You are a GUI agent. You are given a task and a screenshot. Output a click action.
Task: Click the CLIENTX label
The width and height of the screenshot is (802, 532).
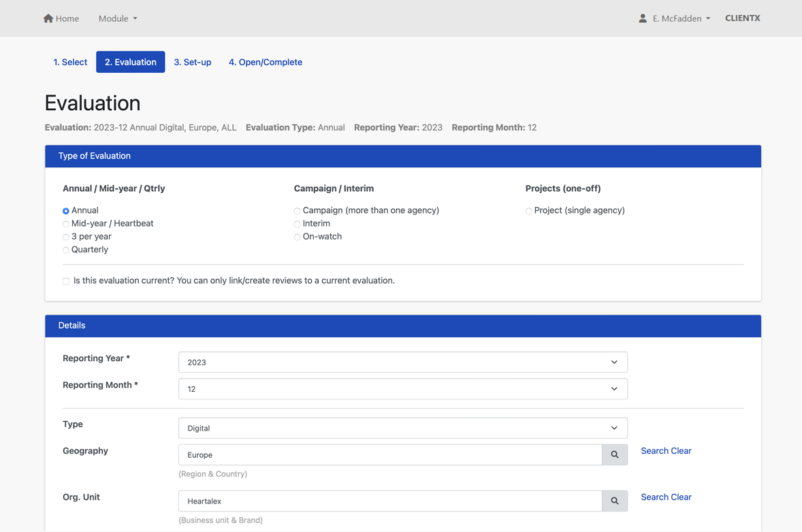(x=743, y=18)
